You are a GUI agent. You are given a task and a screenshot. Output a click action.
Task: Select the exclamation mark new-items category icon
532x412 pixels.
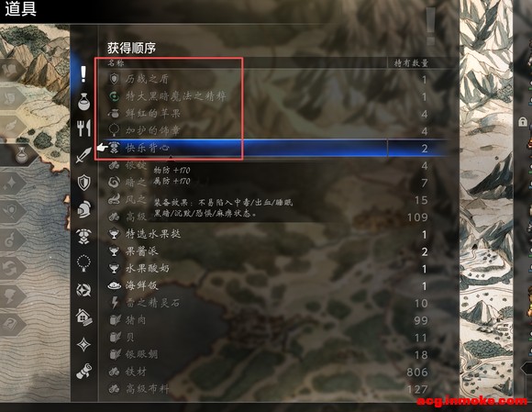click(83, 73)
